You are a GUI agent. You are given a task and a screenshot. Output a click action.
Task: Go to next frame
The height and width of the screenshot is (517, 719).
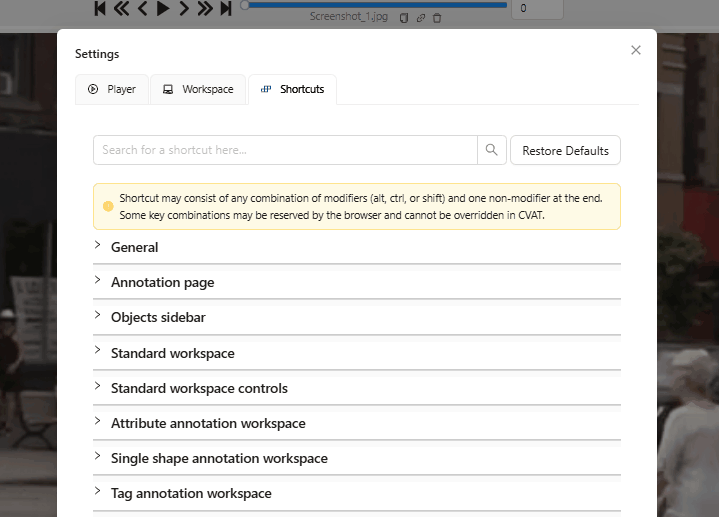(184, 8)
